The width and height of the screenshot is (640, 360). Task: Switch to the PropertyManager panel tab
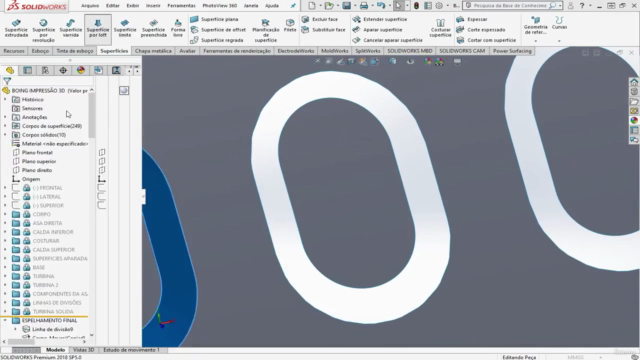[27, 70]
